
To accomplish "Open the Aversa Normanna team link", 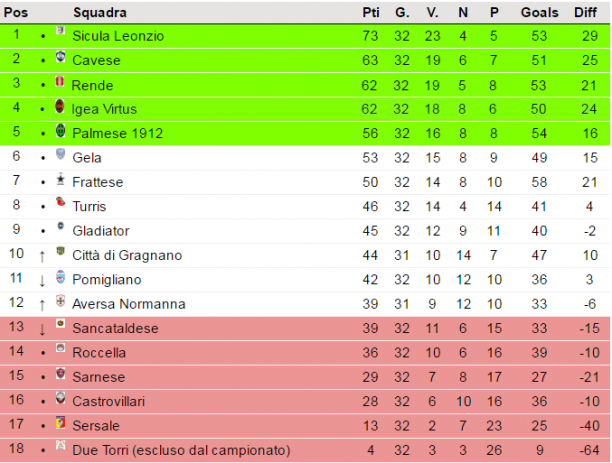I will (x=129, y=304).
